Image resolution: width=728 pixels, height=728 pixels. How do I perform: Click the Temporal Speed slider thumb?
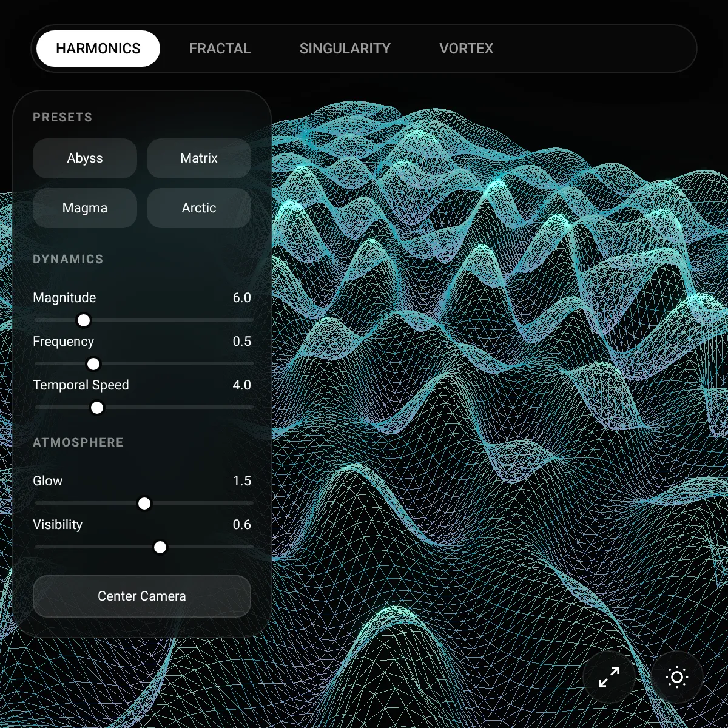(97, 408)
